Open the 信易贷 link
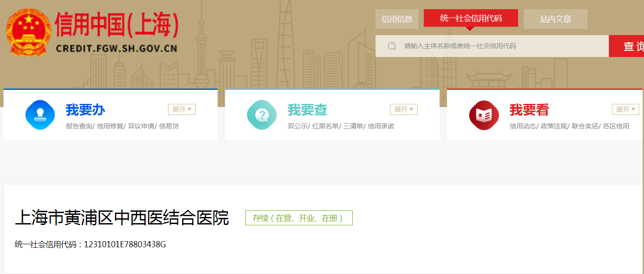644x274 pixels. (x=169, y=126)
